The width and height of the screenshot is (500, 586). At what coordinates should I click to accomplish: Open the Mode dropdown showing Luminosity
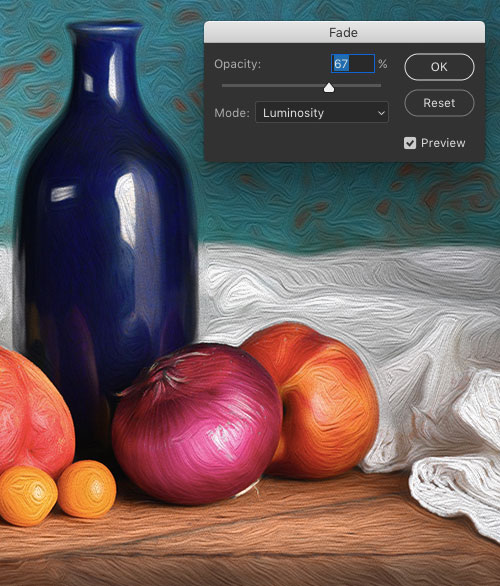[322, 112]
